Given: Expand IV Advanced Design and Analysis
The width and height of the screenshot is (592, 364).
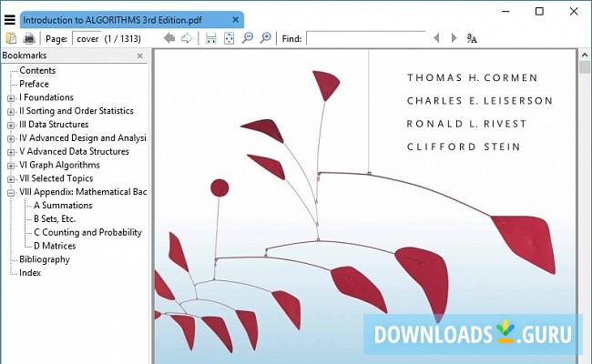Looking at the screenshot, I should (11, 139).
